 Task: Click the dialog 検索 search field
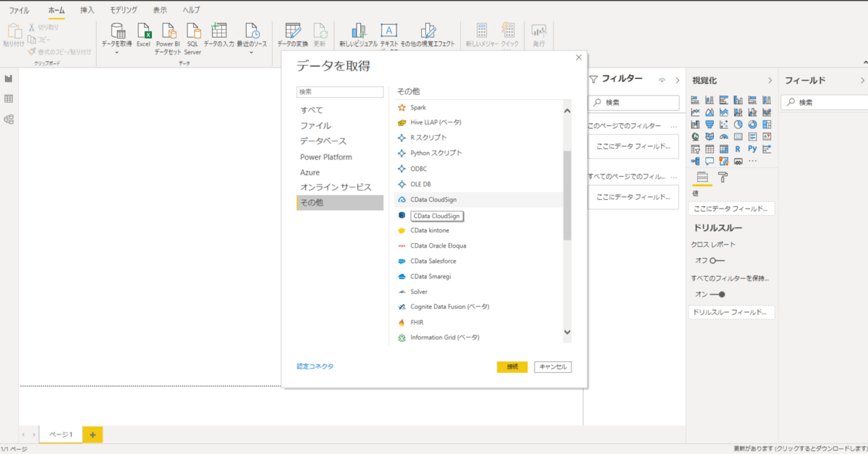pyautogui.click(x=340, y=92)
